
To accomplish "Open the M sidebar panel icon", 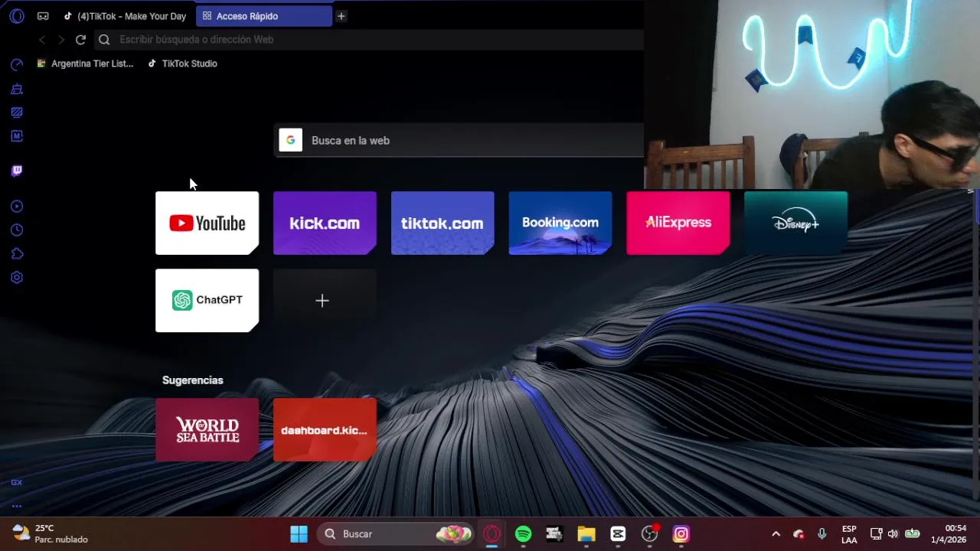I will point(17,136).
